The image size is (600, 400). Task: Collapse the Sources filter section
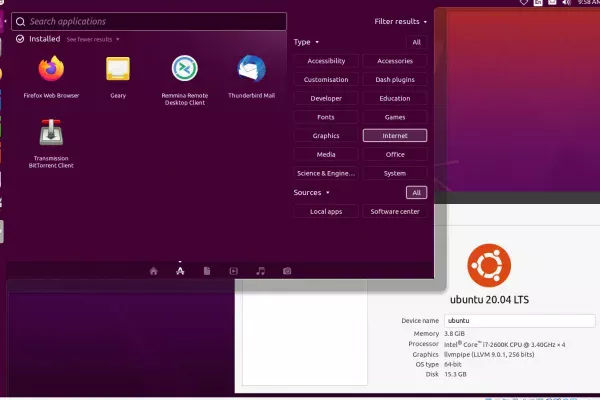[311, 193]
